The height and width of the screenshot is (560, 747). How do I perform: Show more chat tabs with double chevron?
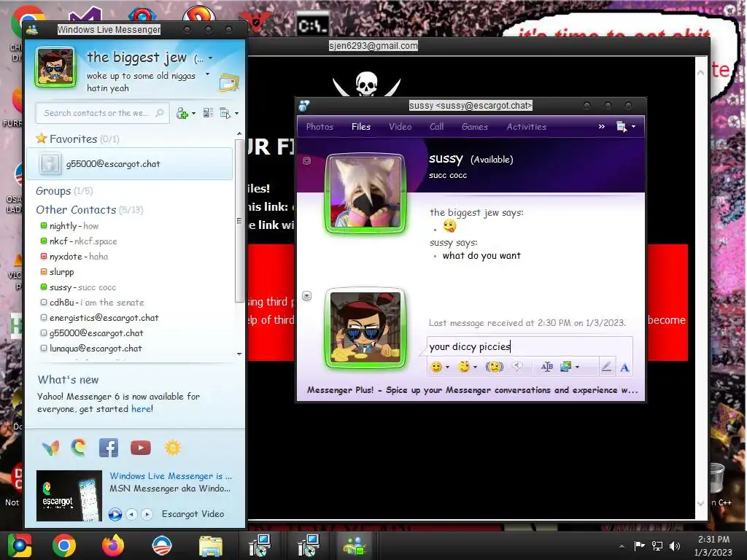[x=601, y=127]
